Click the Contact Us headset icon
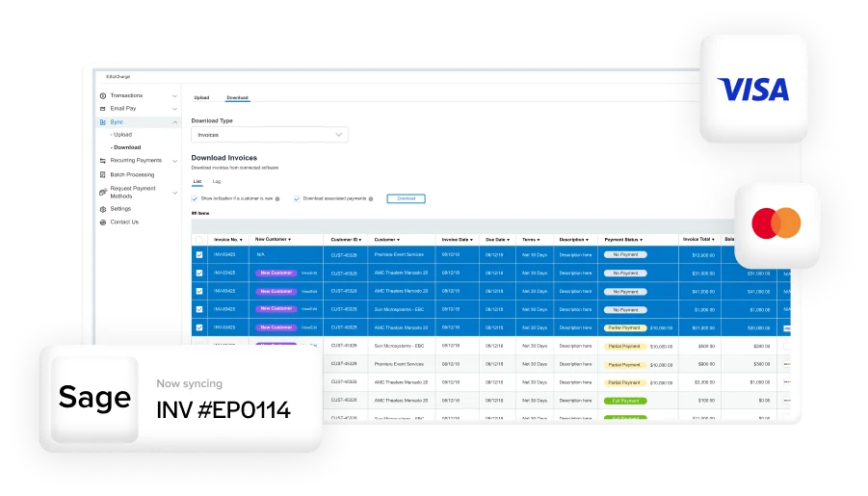This screenshot has height=496, width=868. point(103,222)
